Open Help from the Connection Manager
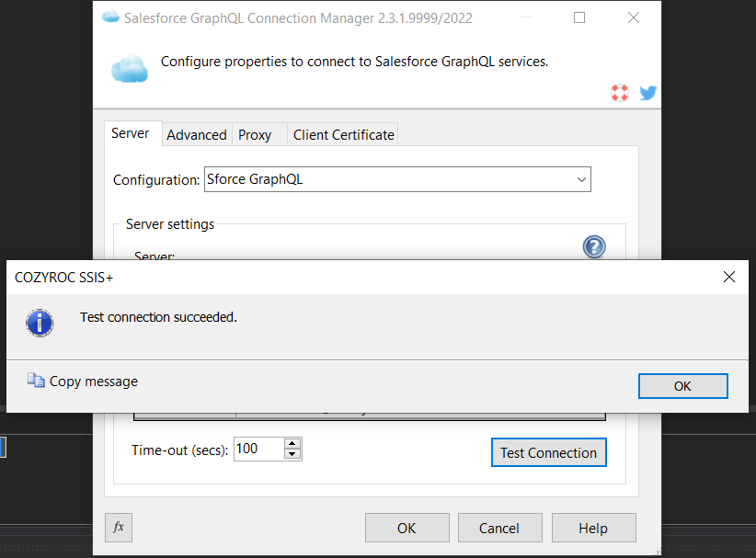Viewport: 756px width, 558px height. [593, 528]
